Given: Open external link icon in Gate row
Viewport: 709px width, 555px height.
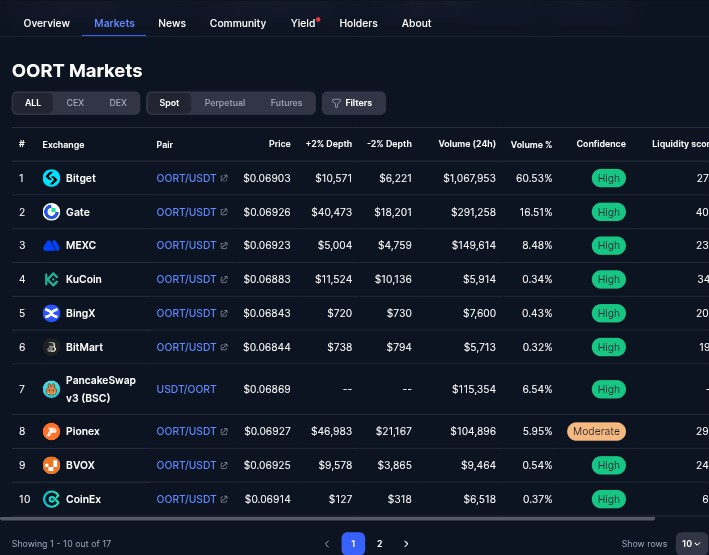Looking at the screenshot, I should click(x=224, y=212).
